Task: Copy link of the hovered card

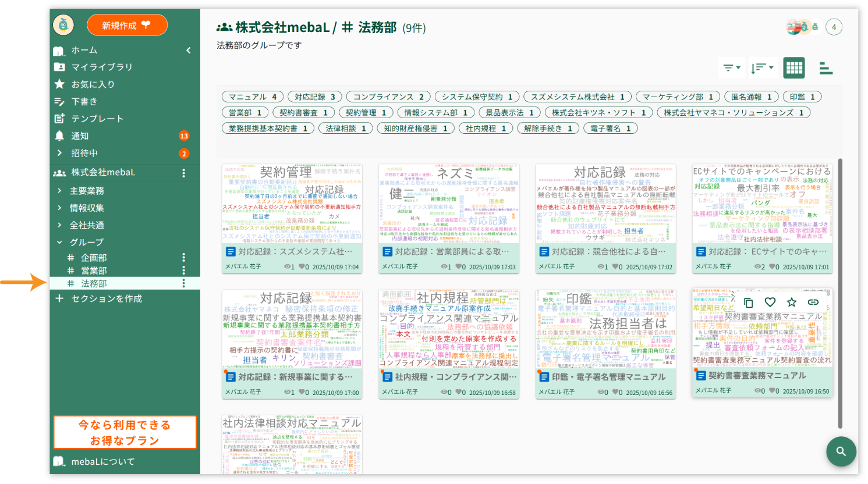Action: click(x=813, y=302)
